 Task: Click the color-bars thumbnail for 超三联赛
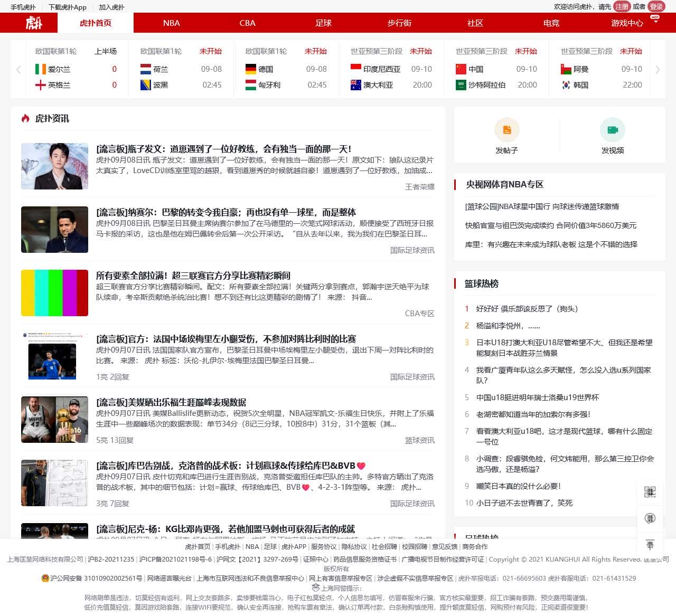(55, 293)
